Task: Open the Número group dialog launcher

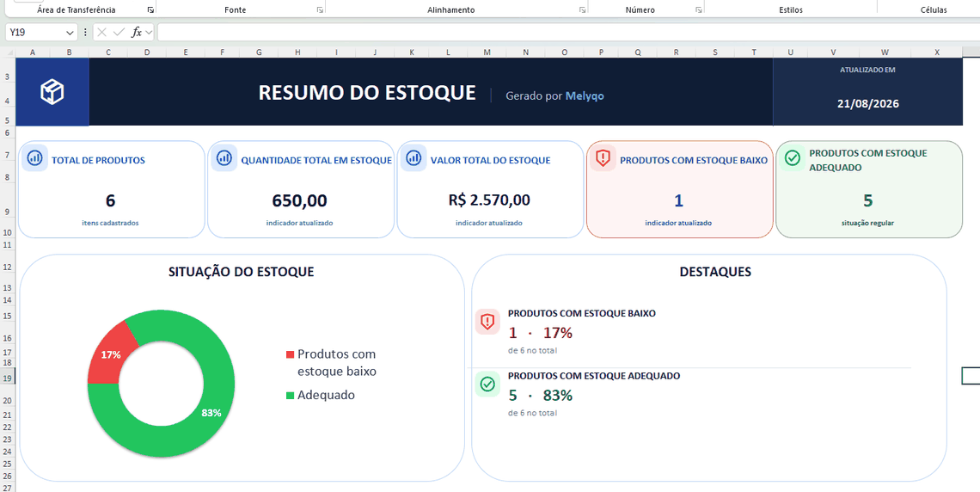Action: coord(699,10)
